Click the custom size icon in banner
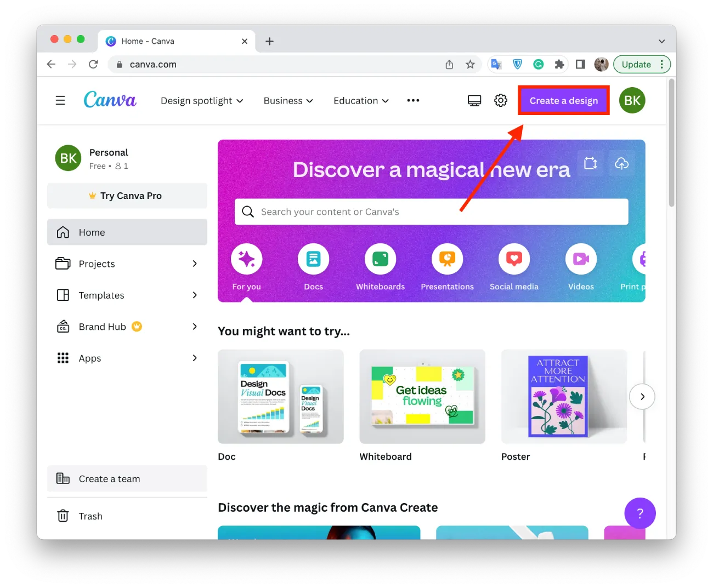Image resolution: width=713 pixels, height=588 pixels. (x=591, y=163)
